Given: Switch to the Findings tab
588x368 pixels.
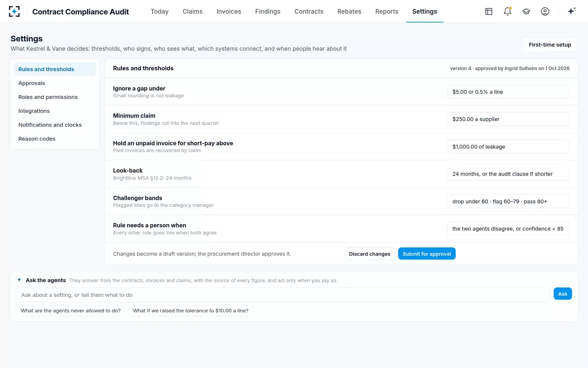Looking at the screenshot, I should pyautogui.click(x=268, y=11).
